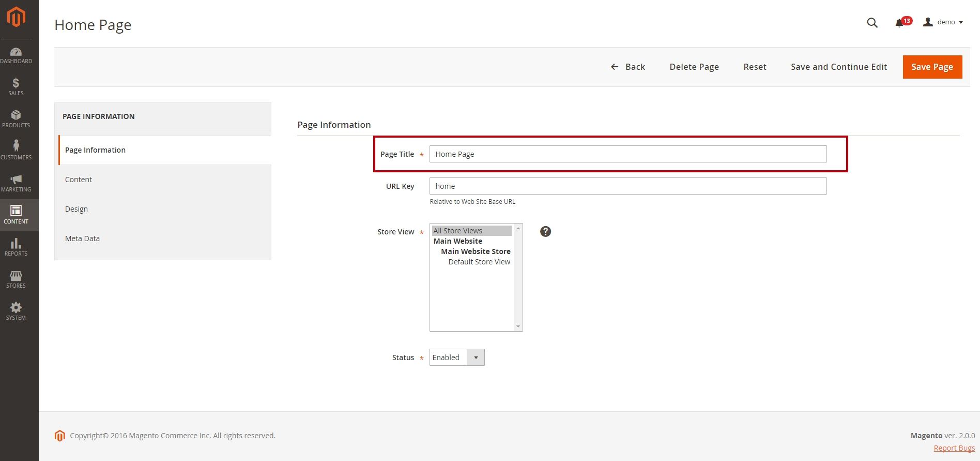This screenshot has width=980, height=461.
Task: Select Default Store View in list
Action: 479,262
